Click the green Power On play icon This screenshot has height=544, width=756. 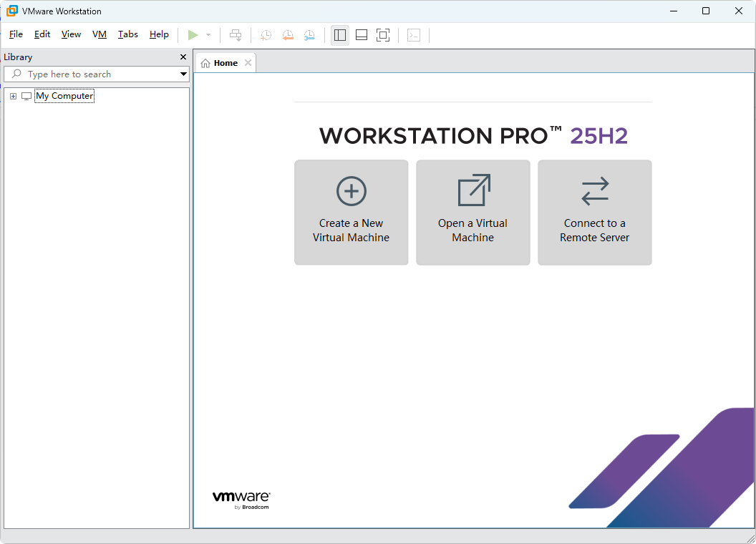pyautogui.click(x=193, y=35)
